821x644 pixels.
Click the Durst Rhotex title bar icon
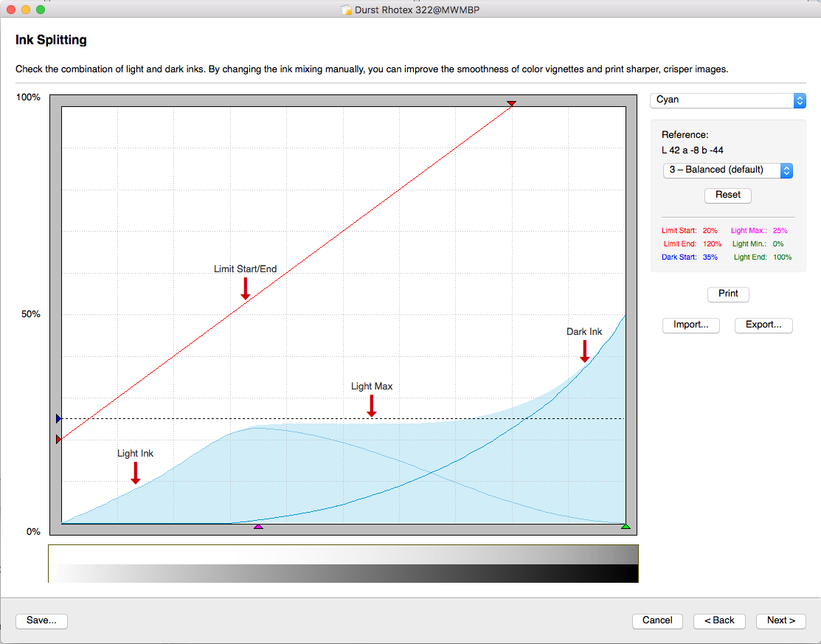pyautogui.click(x=345, y=10)
